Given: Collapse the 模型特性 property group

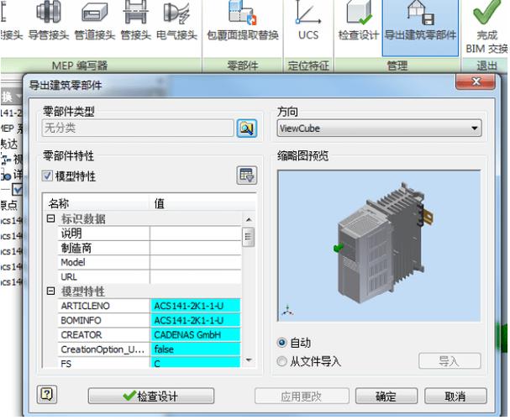Looking at the screenshot, I should point(50,291).
